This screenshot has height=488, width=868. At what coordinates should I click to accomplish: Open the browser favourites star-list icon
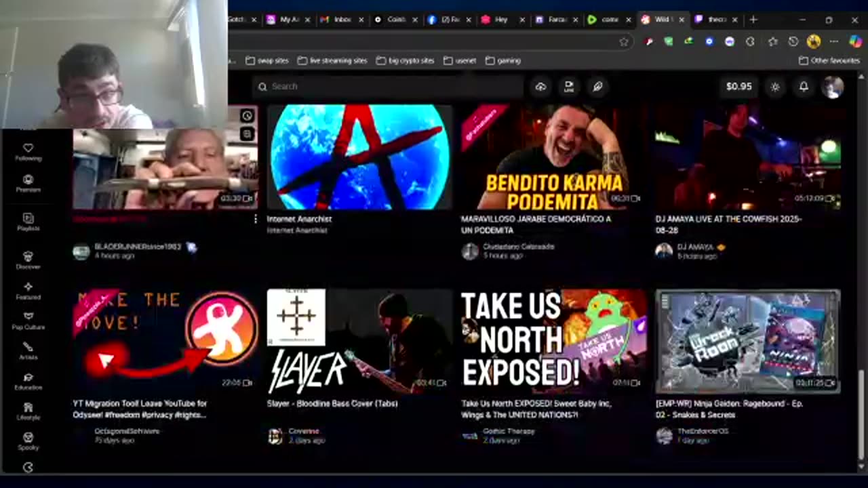[x=773, y=41]
